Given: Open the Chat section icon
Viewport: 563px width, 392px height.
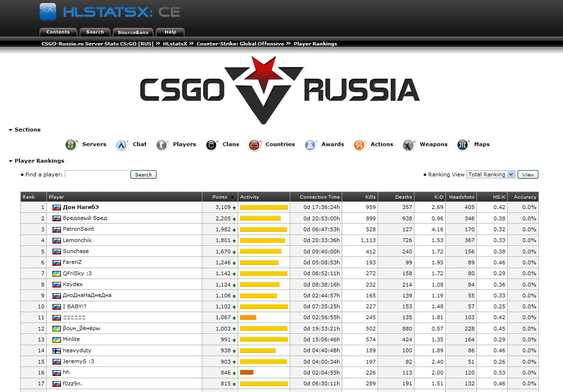Looking at the screenshot, I should click(122, 145).
